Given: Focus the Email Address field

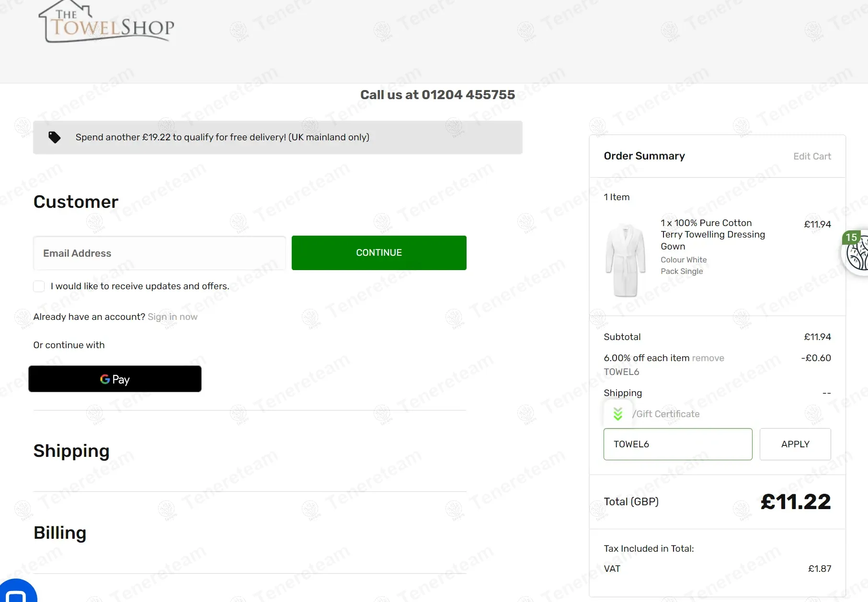Looking at the screenshot, I should coord(160,253).
